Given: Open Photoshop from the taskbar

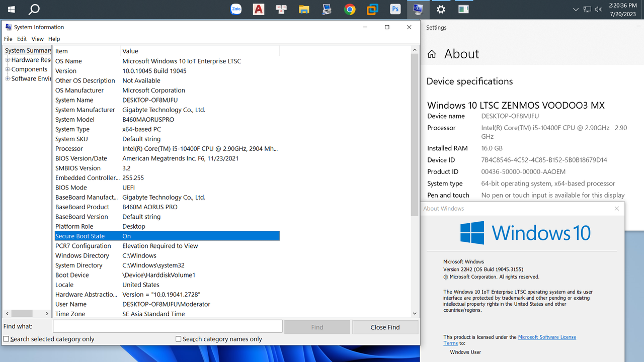Looking at the screenshot, I should click(x=395, y=9).
